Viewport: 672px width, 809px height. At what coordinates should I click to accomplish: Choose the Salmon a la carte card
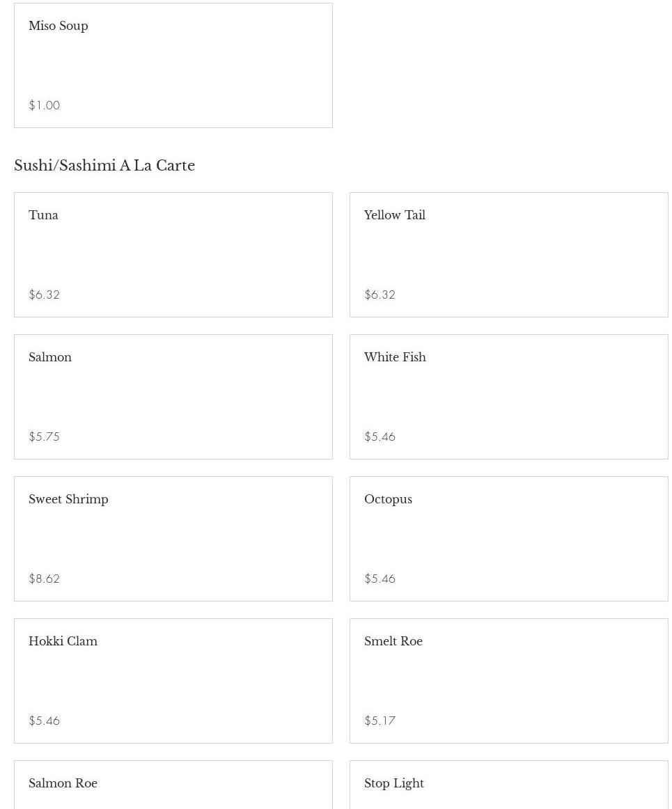[x=173, y=397]
